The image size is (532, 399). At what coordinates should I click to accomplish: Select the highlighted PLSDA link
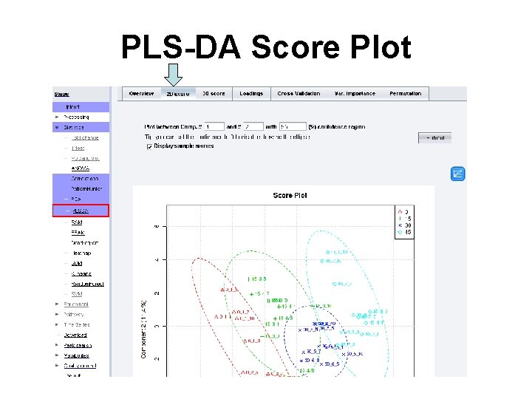(x=81, y=211)
